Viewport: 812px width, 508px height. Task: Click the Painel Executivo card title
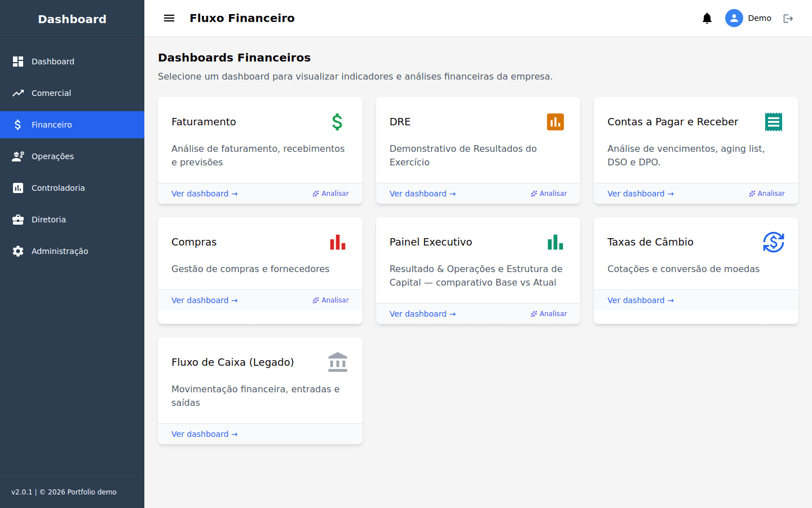point(431,242)
